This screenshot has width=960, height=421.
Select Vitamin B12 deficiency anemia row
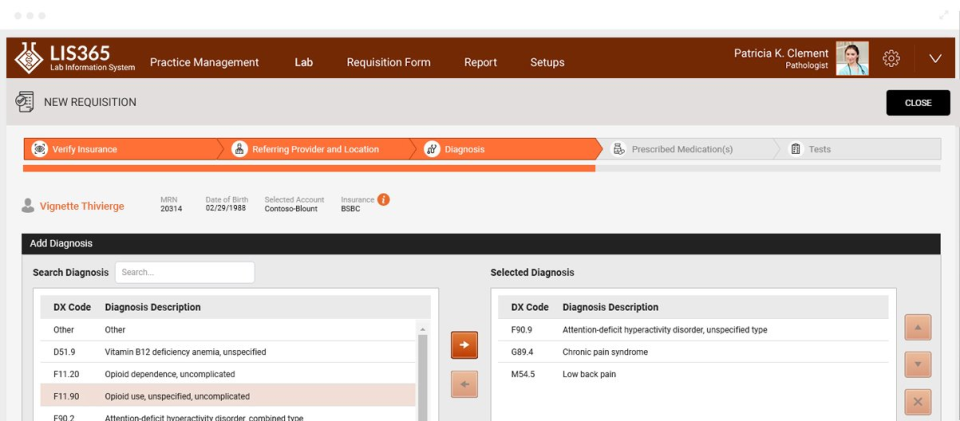pyautogui.click(x=228, y=352)
